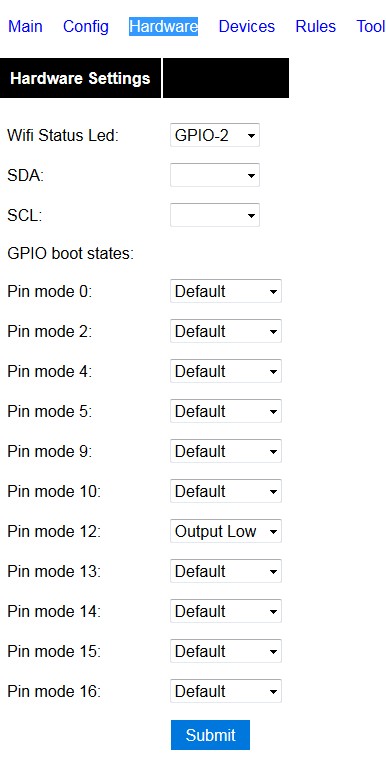The height and width of the screenshot is (777, 386).
Task: Go to the Config tab
Action: pos(86,26)
